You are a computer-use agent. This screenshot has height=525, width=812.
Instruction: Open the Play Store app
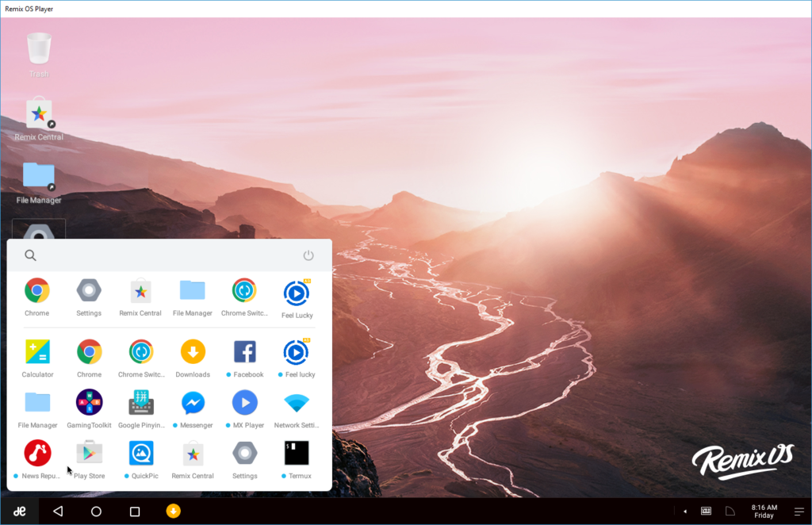pyautogui.click(x=89, y=454)
